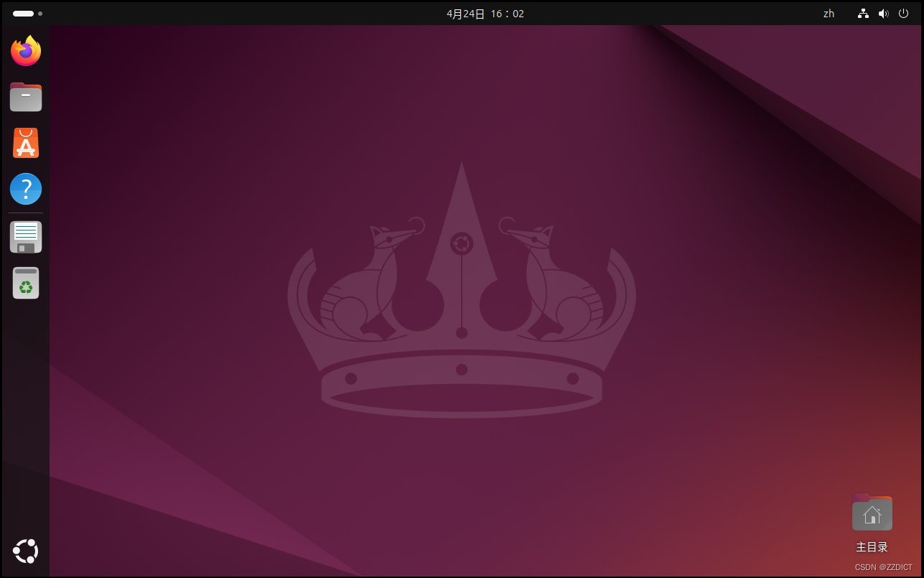
Task: Launch Firefox from the dock
Action: point(26,50)
